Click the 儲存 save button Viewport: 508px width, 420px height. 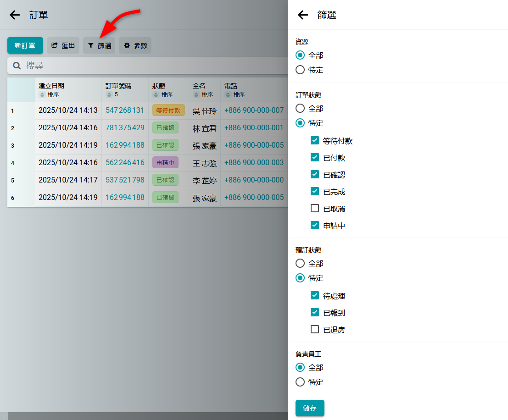310,408
